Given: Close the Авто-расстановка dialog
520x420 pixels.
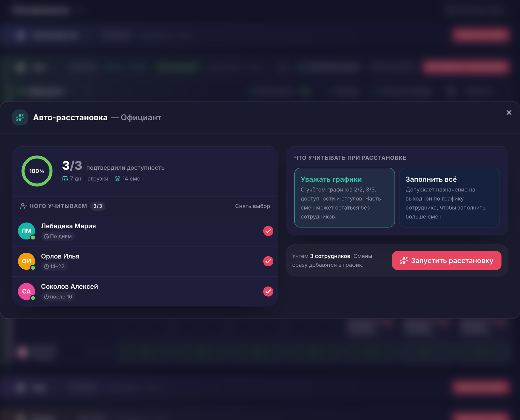Looking at the screenshot, I should [x=509, y=112].
